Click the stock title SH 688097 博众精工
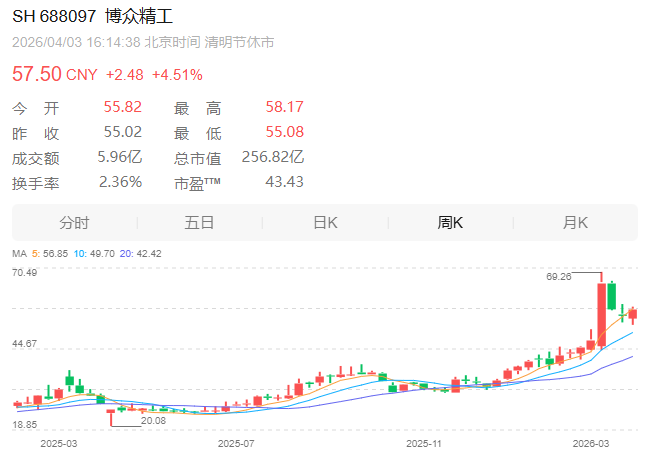 pyautogui.click(x=92, y=16)
